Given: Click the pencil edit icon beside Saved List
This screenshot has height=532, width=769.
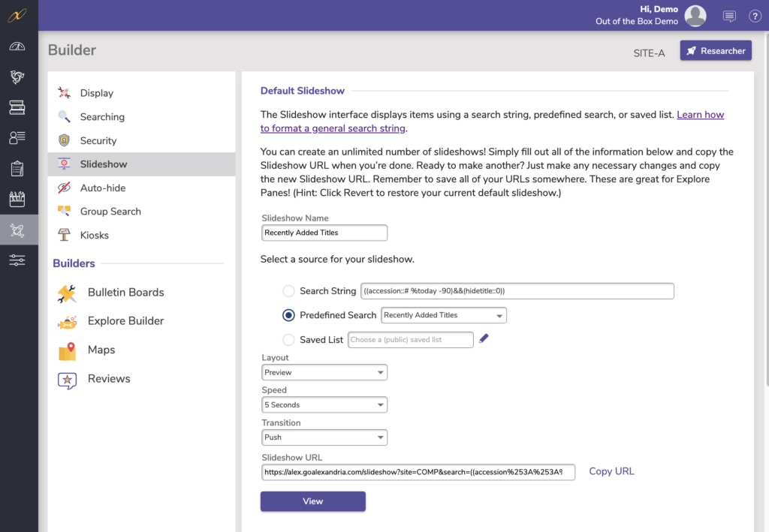Looking at the screenshot, I should tap(484, 339).
